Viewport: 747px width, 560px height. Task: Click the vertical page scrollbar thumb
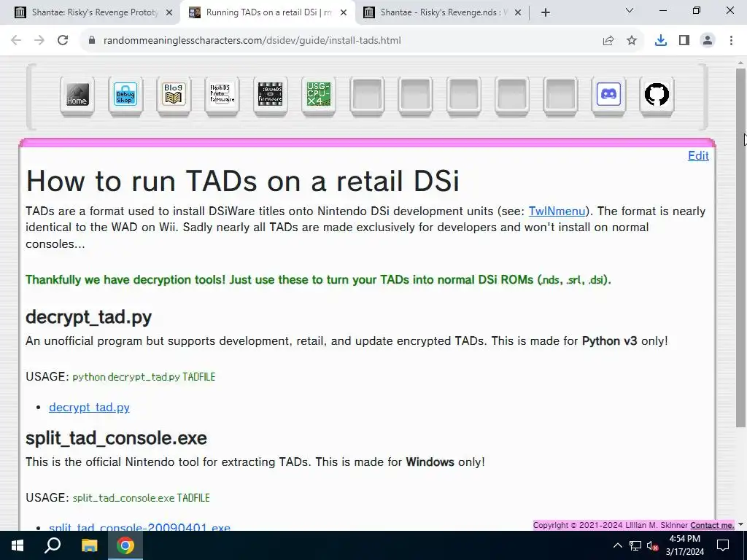tap(740, 248)
